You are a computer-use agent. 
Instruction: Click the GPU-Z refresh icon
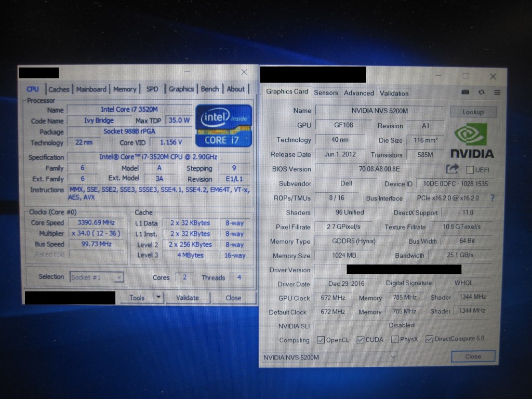pyautogui.click(x=482, y=92)
